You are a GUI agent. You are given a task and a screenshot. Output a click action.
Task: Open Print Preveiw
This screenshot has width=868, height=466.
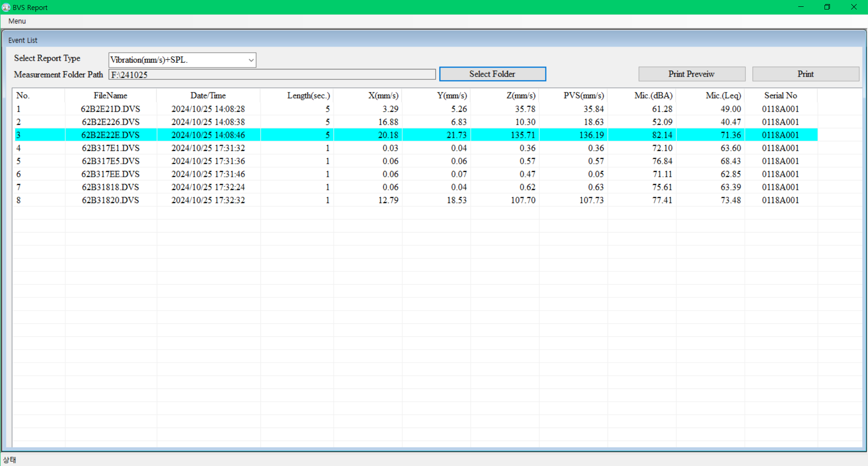(691, 74)
